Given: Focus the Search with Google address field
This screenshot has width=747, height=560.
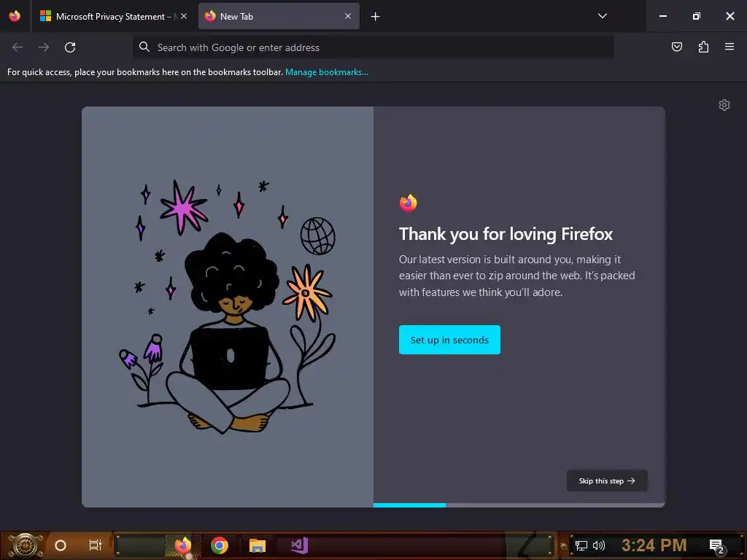Looking at the screenshot, I should (x=373, y=47).
